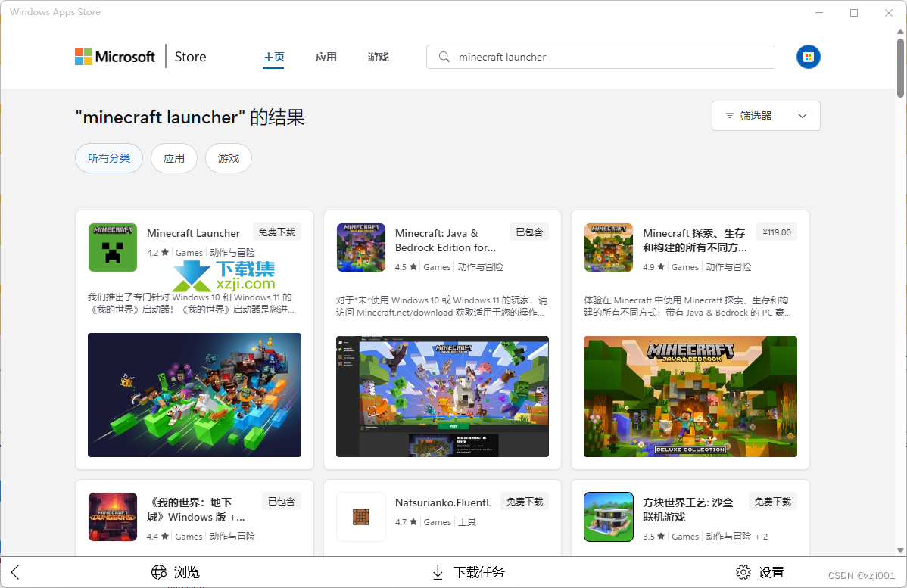Click the globe icon beside 浏览

click(159, 572)
